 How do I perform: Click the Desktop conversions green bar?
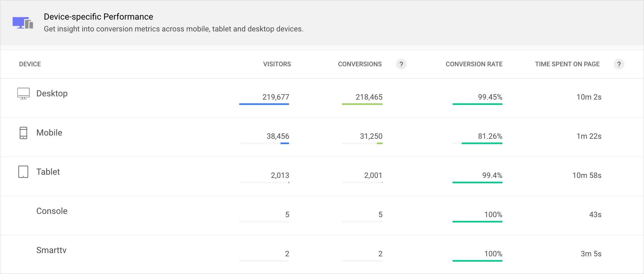362,104
